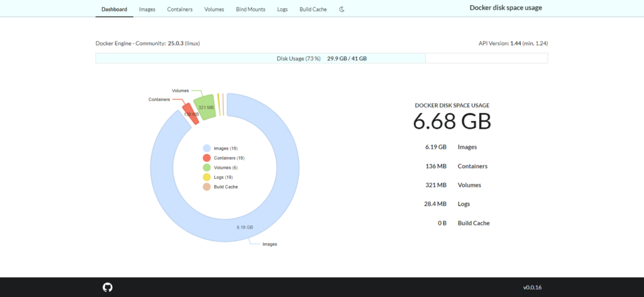This screenshot has height=297, width=644.
Task: Select the Bind Mounts tab
Action: (x=250, y=9)
